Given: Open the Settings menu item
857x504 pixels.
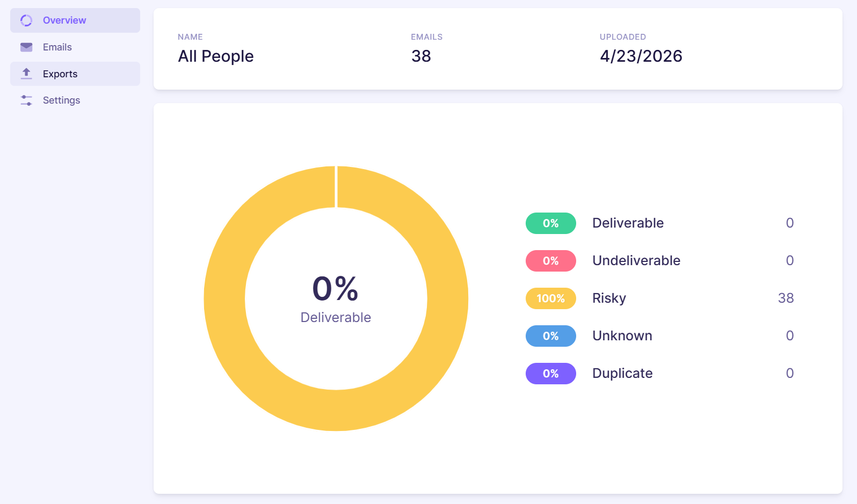Looking at the screenshot, I should click(75, 100).
